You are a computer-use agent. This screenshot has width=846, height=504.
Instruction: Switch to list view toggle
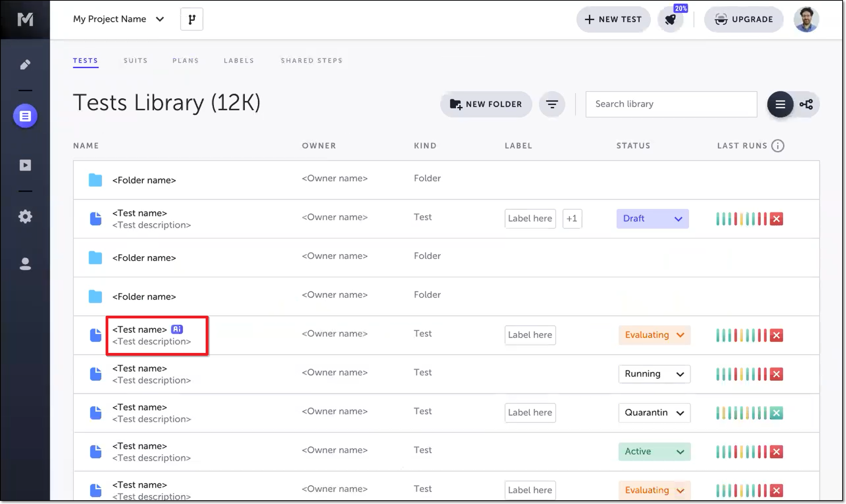coord(780,104)
